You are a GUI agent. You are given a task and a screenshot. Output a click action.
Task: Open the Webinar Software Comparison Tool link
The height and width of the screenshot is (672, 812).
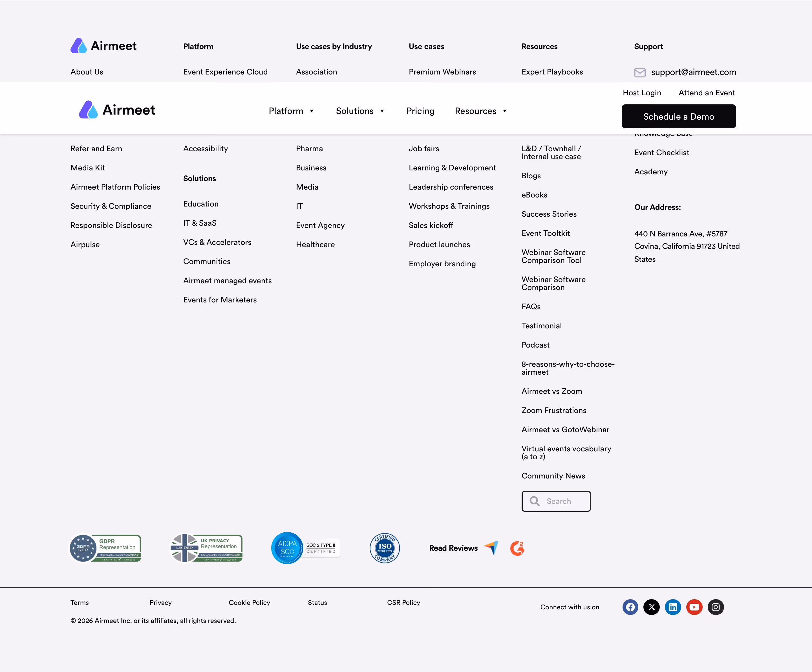pos(553,256)
